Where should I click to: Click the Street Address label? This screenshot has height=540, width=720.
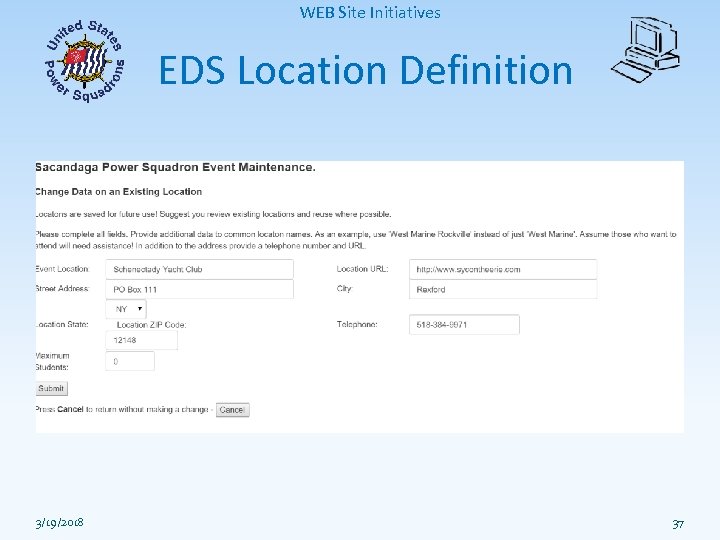click(x=62, y=289)
